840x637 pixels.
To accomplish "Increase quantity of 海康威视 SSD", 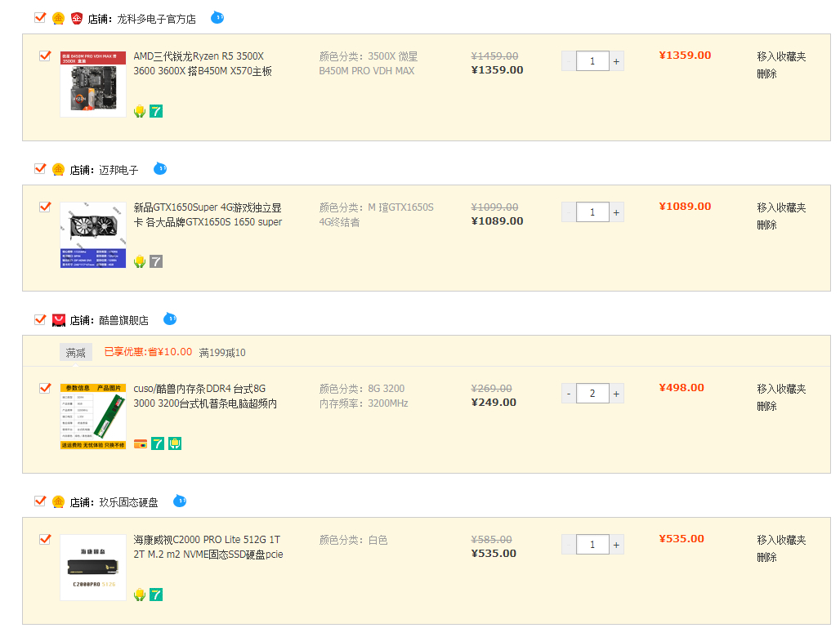I will click(617, 545).
